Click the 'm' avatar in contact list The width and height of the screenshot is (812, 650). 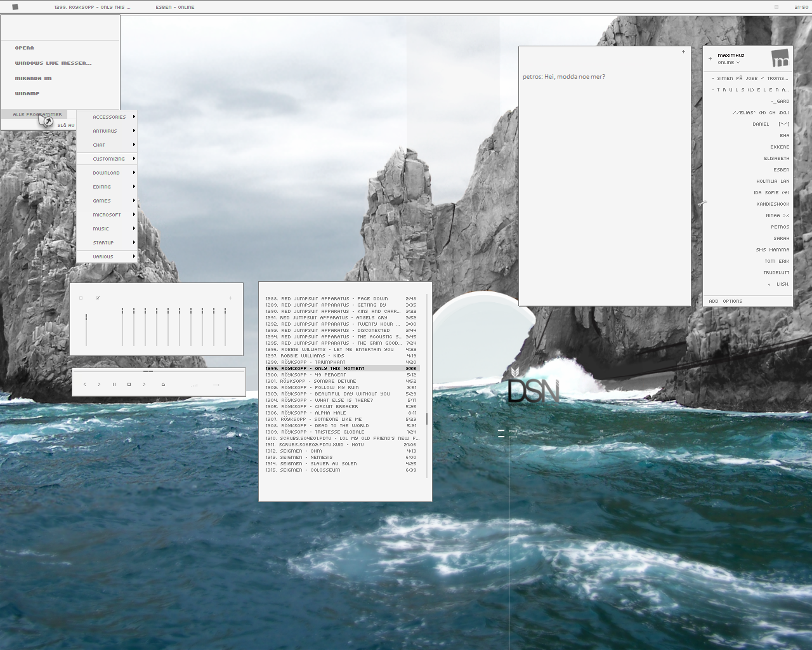click(x=780, y=58)
